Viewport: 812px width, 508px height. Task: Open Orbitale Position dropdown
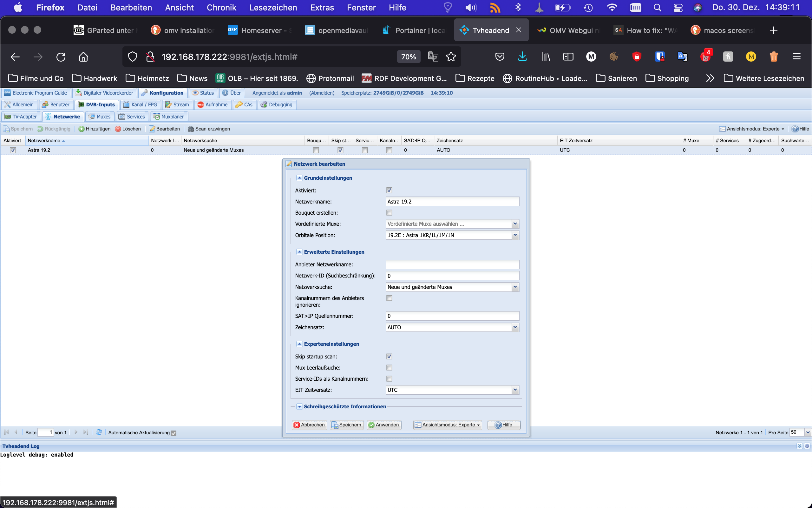click(x=515, y=235)
